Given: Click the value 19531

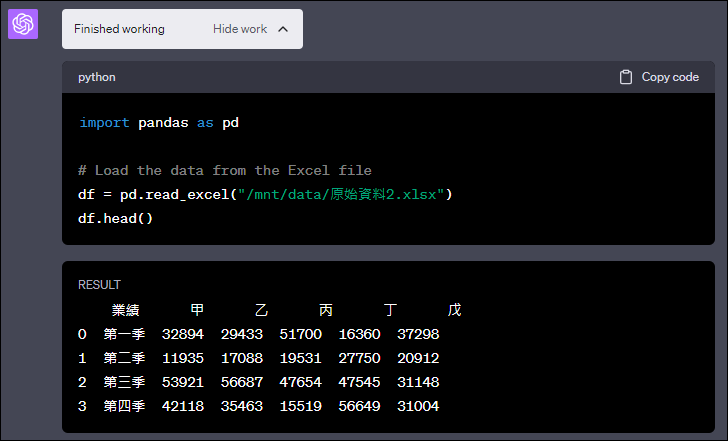Looking at the screenshot, I should pos(300,358).
